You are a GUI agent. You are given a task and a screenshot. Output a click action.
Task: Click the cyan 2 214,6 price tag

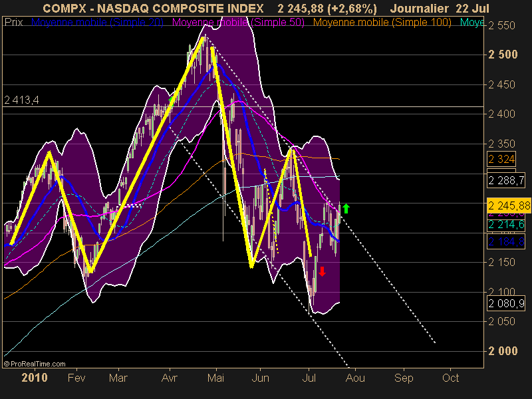coord(506,224)
